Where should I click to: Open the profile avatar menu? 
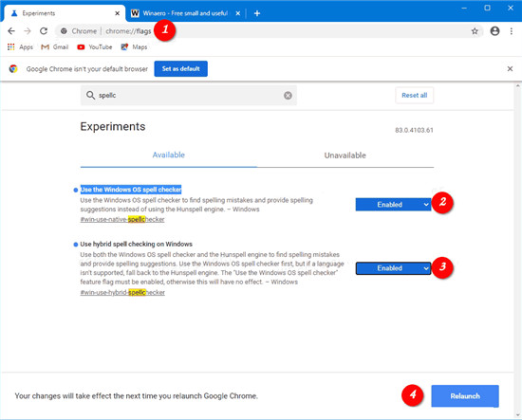pyautogui.click(x=494, y=31)
